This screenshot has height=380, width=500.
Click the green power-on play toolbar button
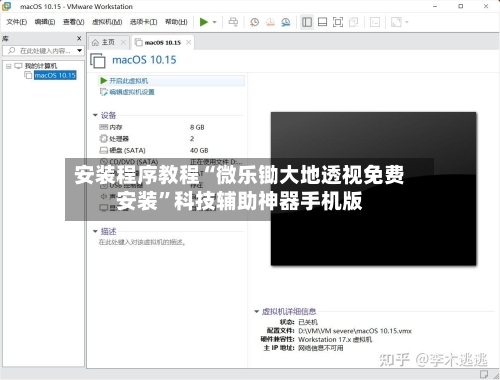203,22
